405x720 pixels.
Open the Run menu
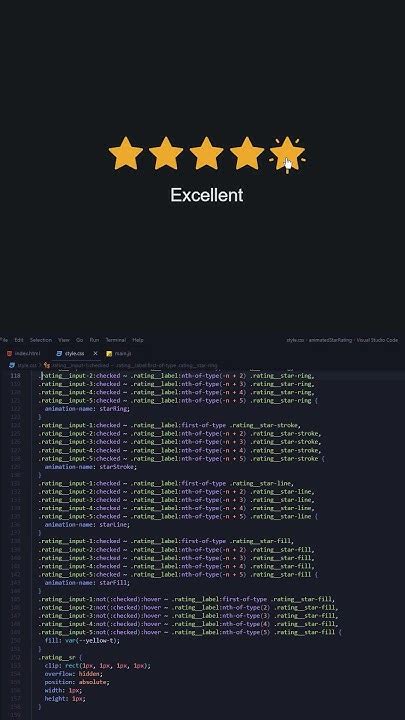(94, 340)
